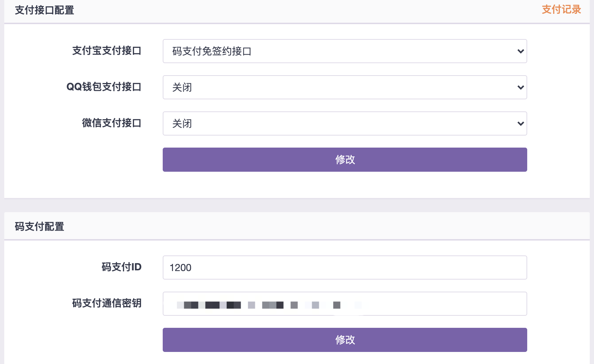The width and height of the screenshot is (594, 364).
Task: Click the 码支付通信密钥 label
Action: [107, 303]
